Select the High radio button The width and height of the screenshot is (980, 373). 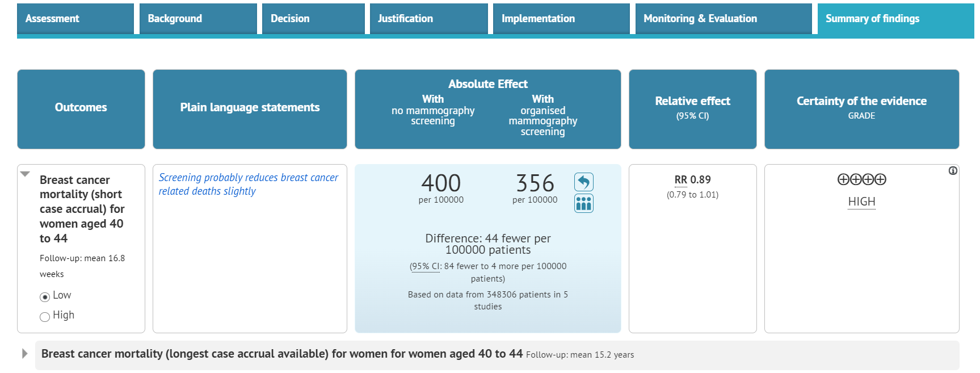tap(44, 316)
